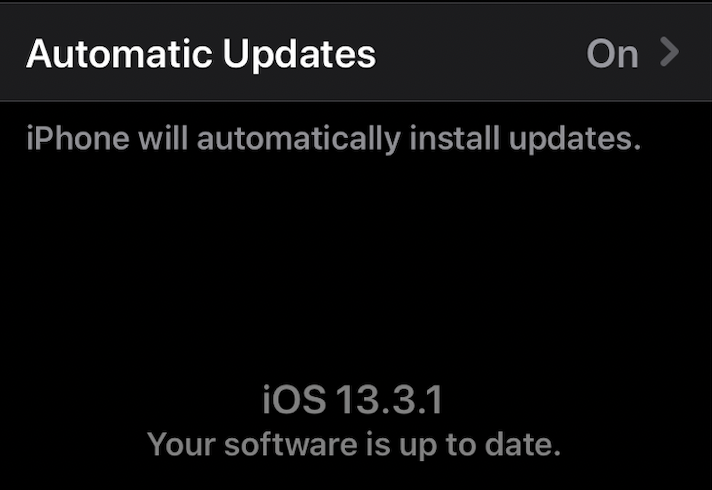Screen dimensions: 712x490
Task: Click the word "Updates" in row title
Action: click(x=299, y=55)
